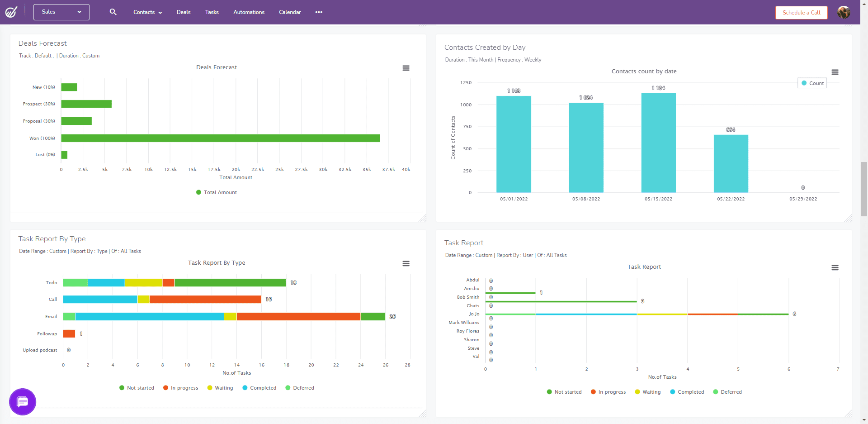Toggle Waiting legend in Task Report By Type
868x424 pixels.
click(x=220, y=388)
